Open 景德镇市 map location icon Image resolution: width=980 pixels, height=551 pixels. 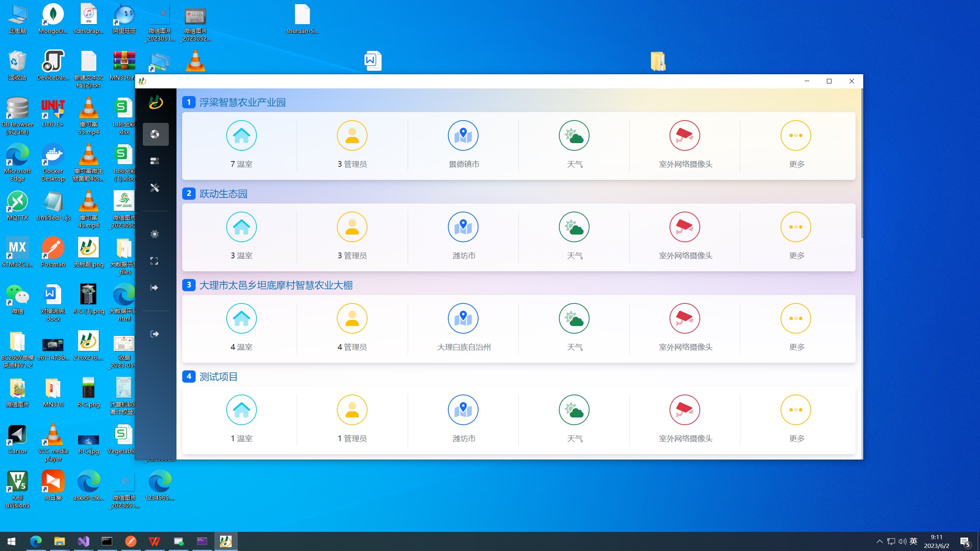(463, 136)
